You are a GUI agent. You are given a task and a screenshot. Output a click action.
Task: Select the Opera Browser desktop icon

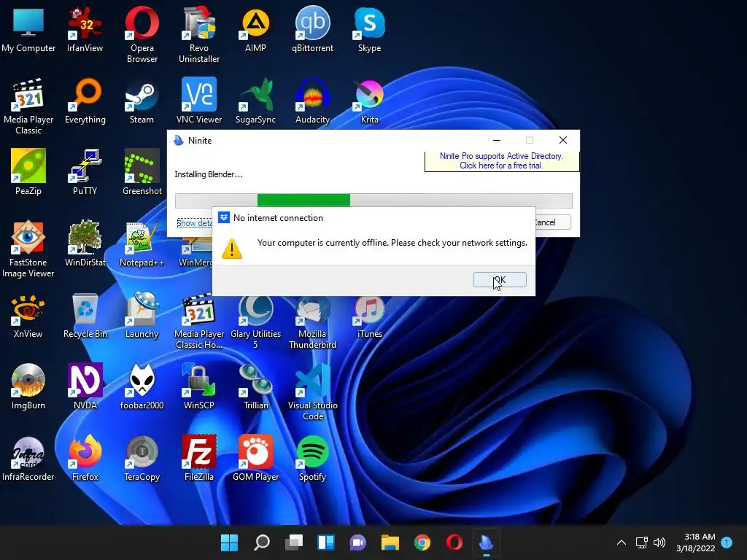pos(142,35)
